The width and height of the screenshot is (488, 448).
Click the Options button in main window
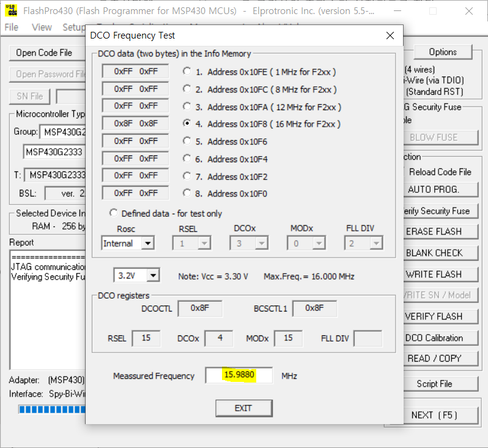tap(443, 52)
